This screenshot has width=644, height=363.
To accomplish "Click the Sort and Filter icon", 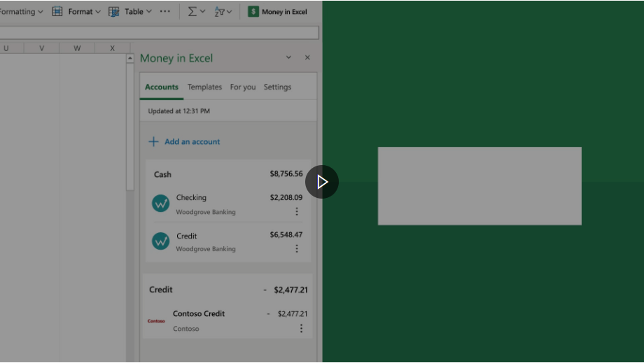I will point(223,12).
